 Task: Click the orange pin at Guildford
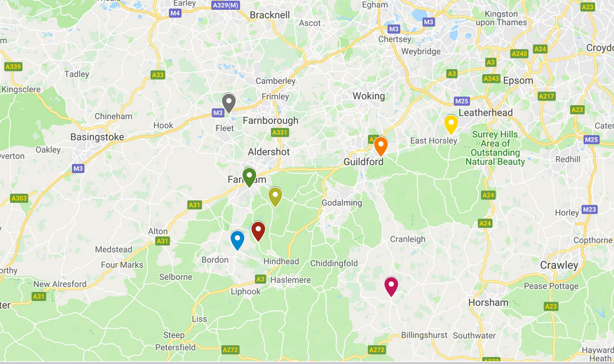(381, 146)
